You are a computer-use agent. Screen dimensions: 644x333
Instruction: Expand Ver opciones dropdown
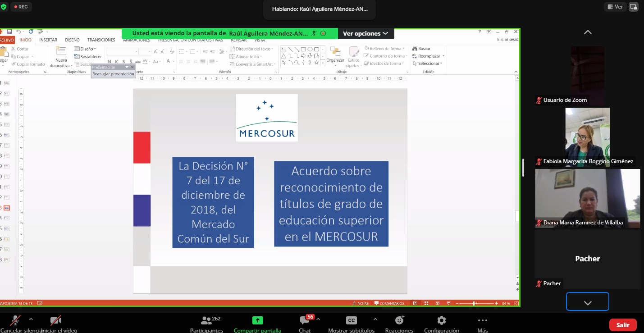365,33
